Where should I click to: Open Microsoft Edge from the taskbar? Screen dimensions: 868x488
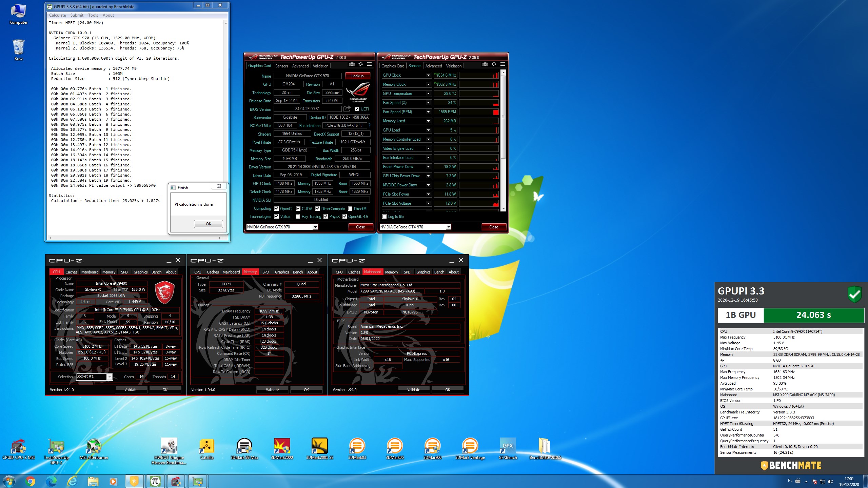51,481
